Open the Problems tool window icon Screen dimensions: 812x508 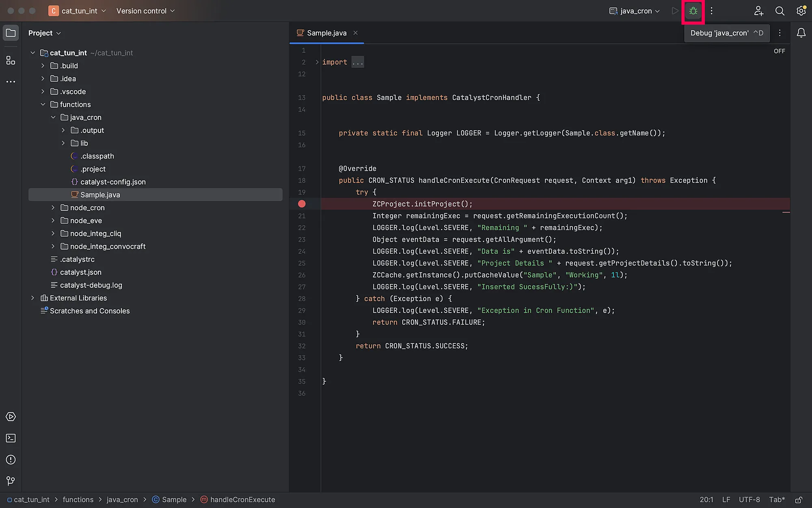[x=11, y=460]
